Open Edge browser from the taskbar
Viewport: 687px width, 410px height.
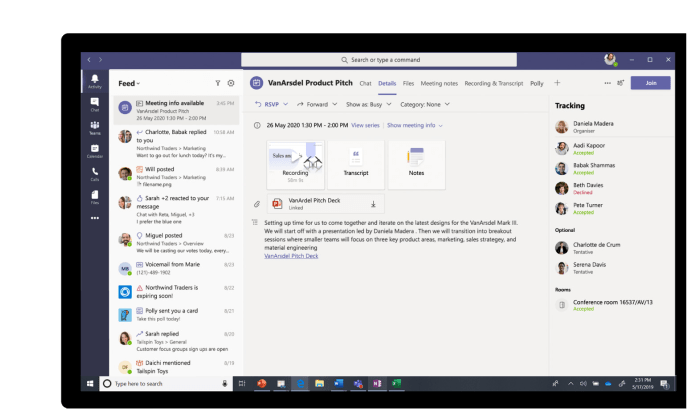pyautogui.click(x=300, y=383)
